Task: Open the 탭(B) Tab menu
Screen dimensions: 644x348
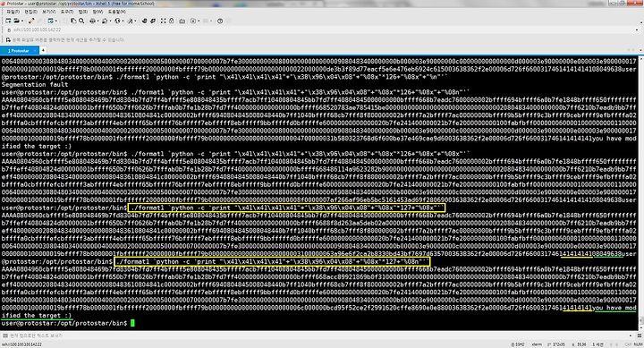Action: pyautogui.click(x=83, y=12)
